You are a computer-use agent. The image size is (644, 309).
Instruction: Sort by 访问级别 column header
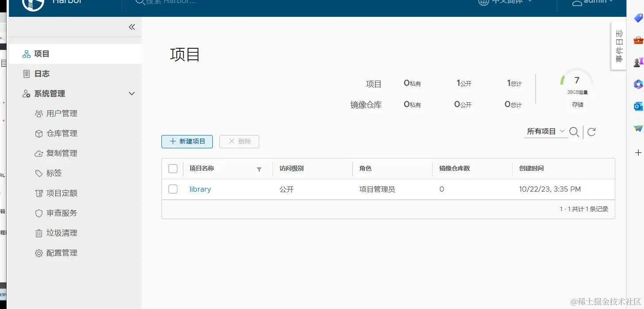tap(291, 169)
